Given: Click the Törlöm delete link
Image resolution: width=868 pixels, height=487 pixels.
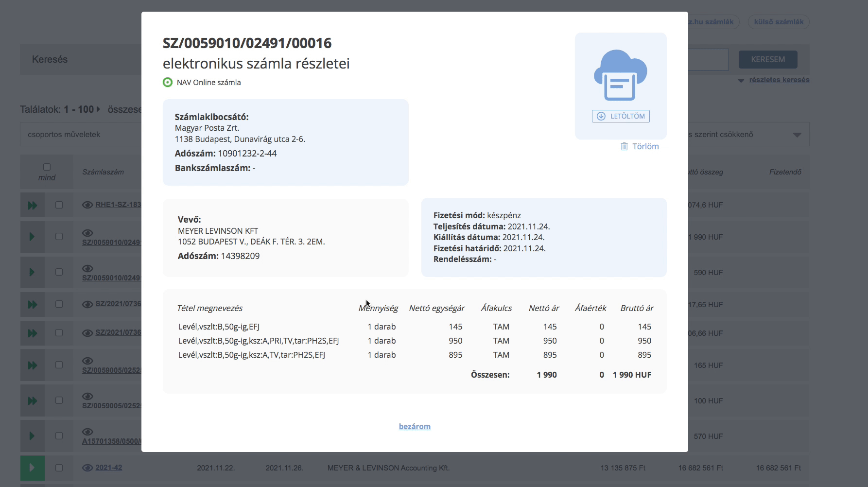Looking at the screenshot, I should (x=645, y=146).
